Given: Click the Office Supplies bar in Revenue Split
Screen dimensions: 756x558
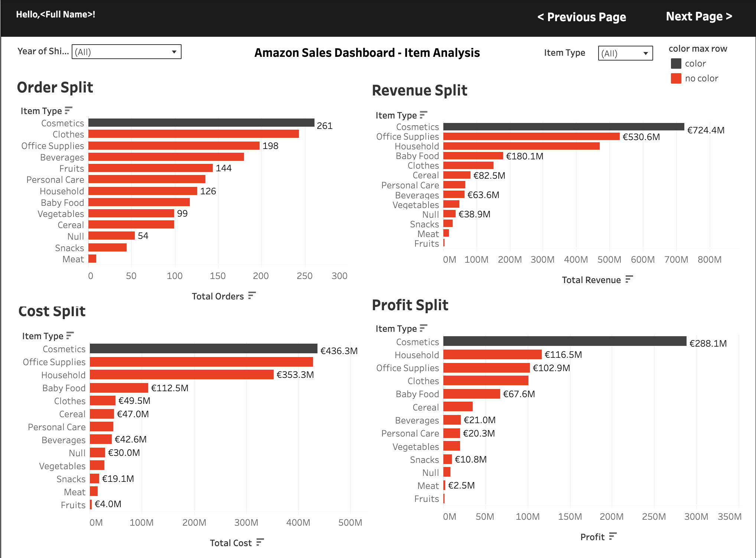Looking at the screenshot, I should point(531,137).
